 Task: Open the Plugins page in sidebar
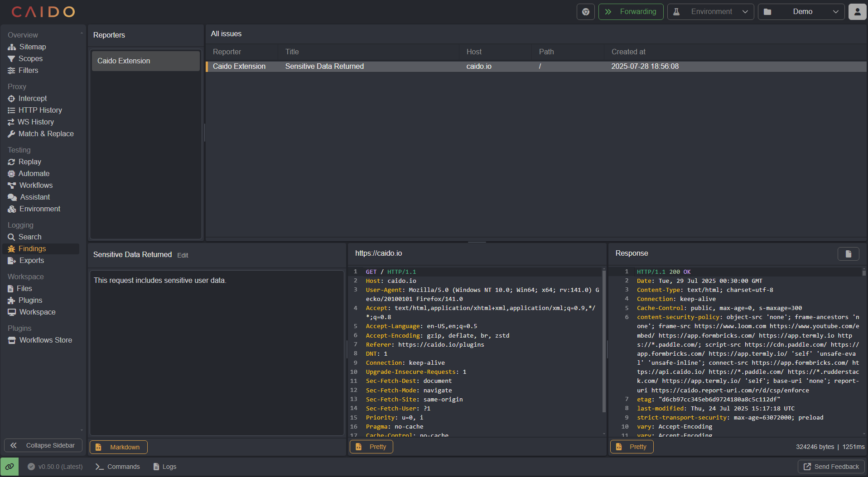pyautogui.click(x=30, y=301)
